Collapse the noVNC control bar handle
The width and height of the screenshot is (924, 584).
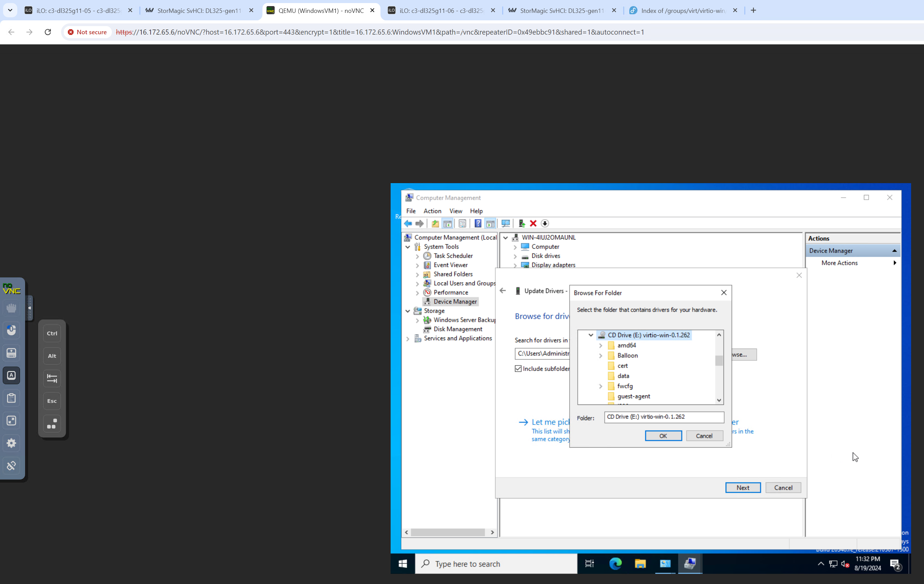tap(30, 308)
